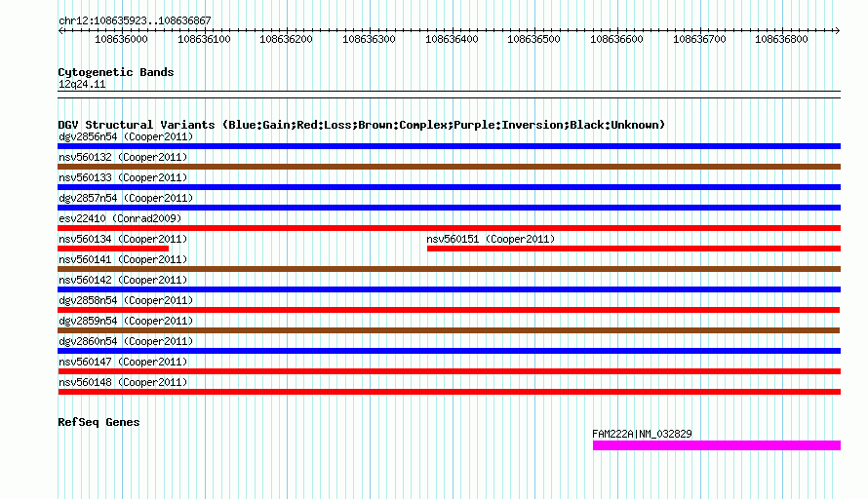Click the blue gain bar under dgv2856n54

tap(449, 146)
